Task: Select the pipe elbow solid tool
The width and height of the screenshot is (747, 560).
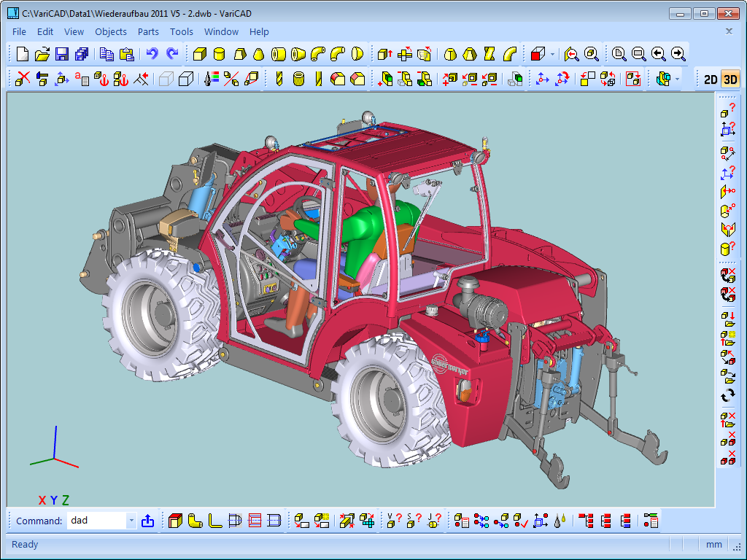Action: [x=318, y=54]
